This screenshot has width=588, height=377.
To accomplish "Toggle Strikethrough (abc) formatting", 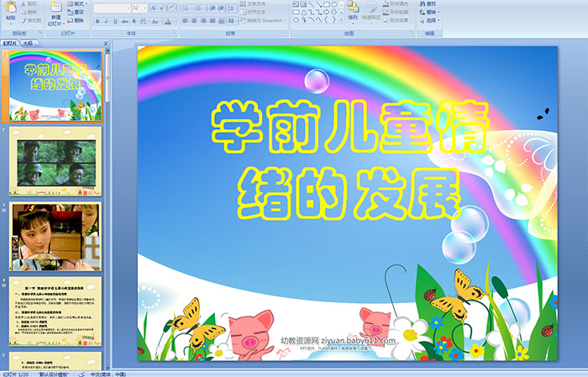I will [124, 21].
